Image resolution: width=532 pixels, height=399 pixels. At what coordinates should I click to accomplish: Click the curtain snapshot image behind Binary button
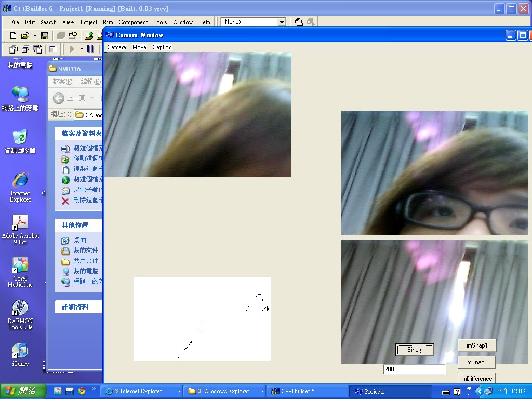point(435,302)
